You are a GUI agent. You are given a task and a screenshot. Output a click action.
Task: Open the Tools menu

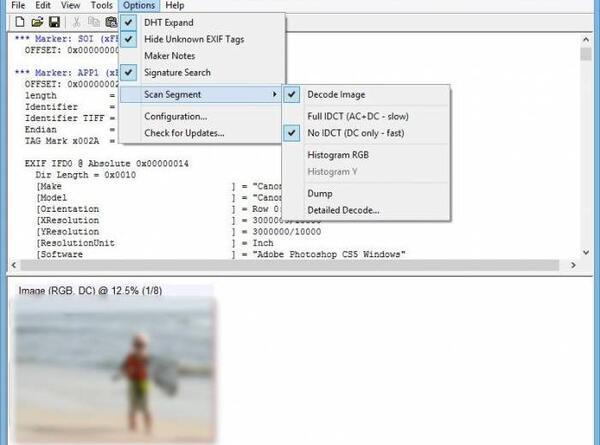[101, 5]
